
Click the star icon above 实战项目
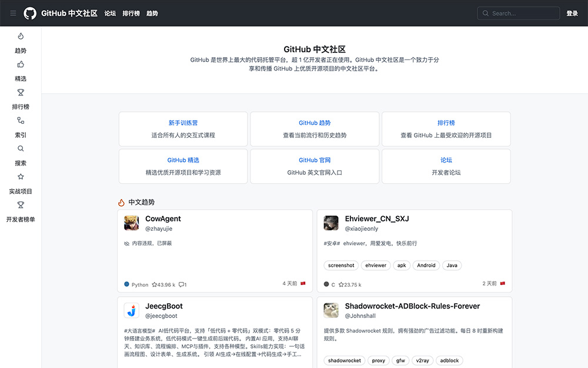click(21, 177)
